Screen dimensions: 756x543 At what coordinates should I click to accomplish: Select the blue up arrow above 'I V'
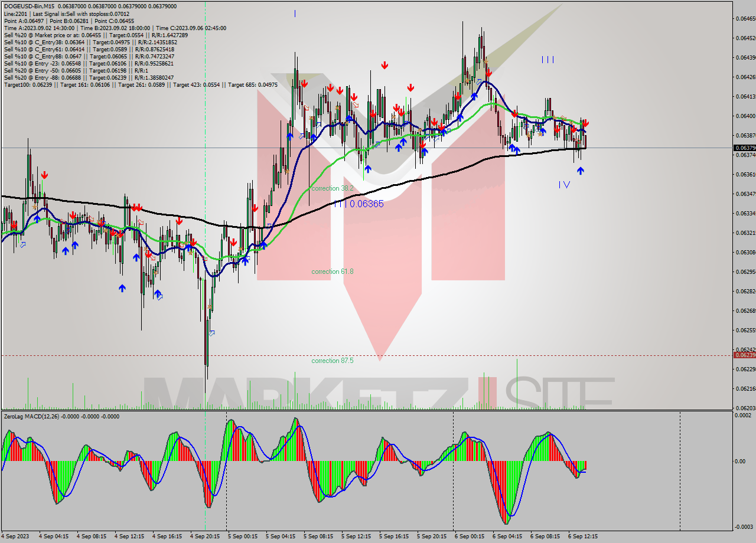[x=581, y=171]
